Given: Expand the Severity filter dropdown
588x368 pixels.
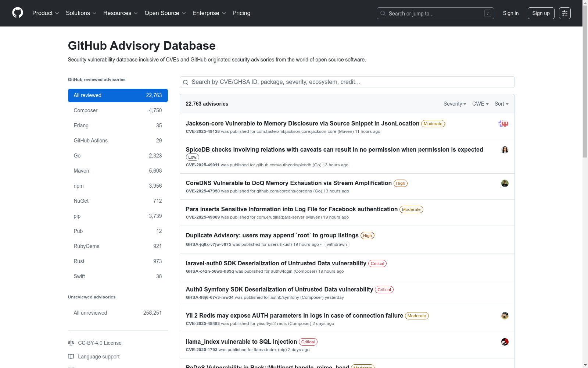Looking at the screenshot, I should [455, 104].
